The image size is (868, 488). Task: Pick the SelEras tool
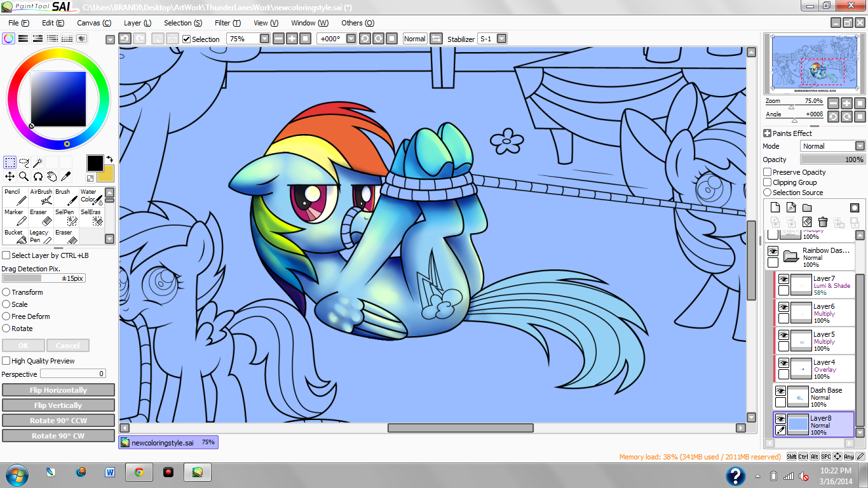91,217
